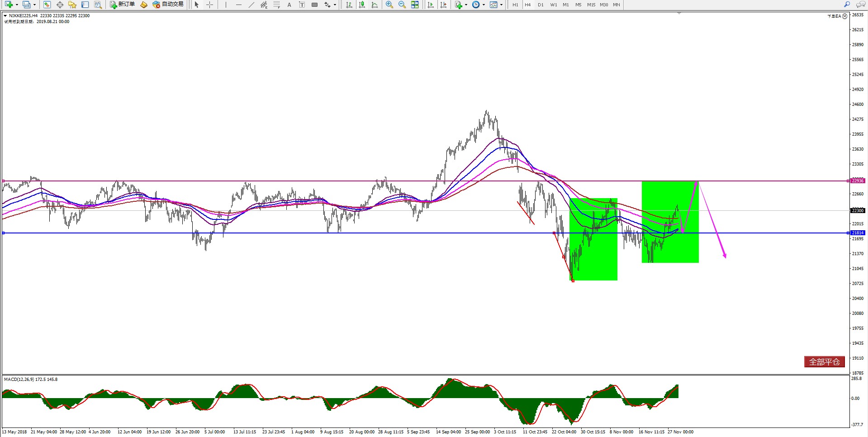Select the rectangle shape tool

[315, 5]
